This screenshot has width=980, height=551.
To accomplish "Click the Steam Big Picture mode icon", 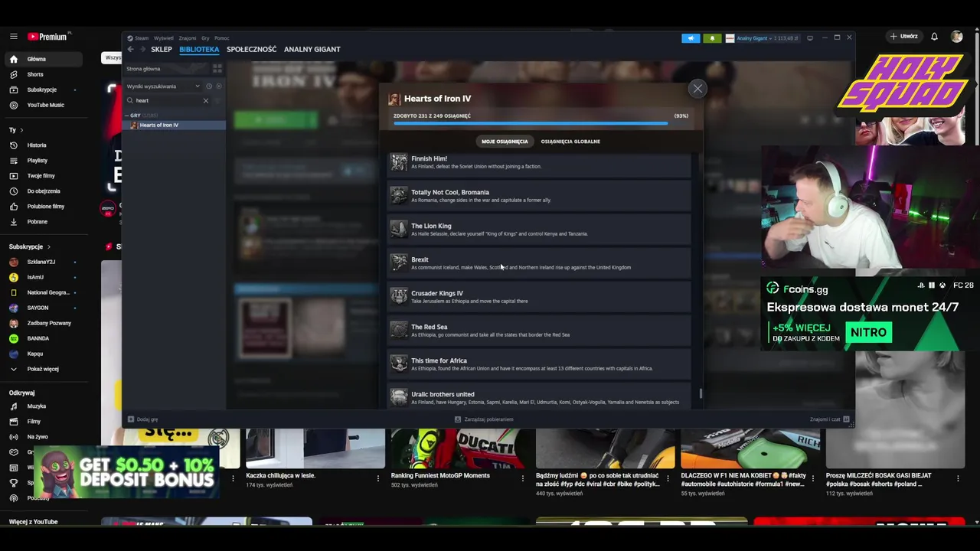I will click(x=810, y=38).
